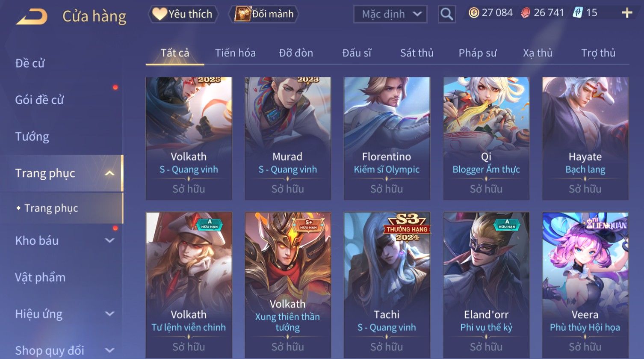Open the Yêu thích heart favorites
The image size is (644, 359).
[x=183, y=14]
